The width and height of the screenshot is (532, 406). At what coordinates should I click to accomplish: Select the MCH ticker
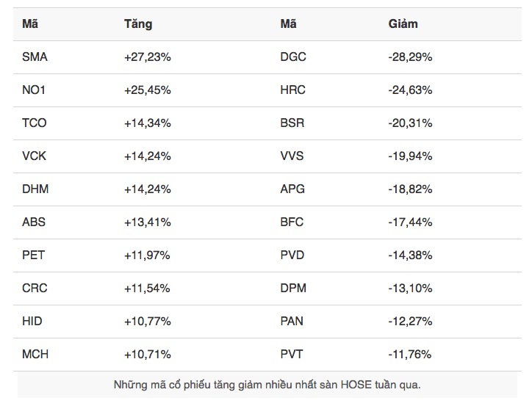coord(35,355)
